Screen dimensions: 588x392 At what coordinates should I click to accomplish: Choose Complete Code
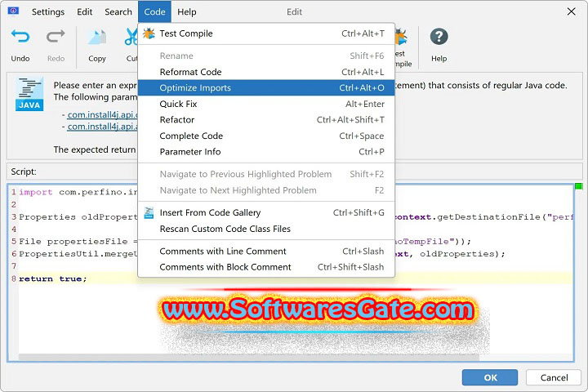(266, 136)
